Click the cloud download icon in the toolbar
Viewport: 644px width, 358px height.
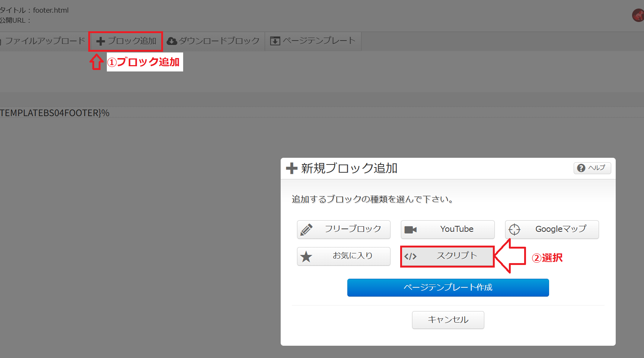point(172,41)
